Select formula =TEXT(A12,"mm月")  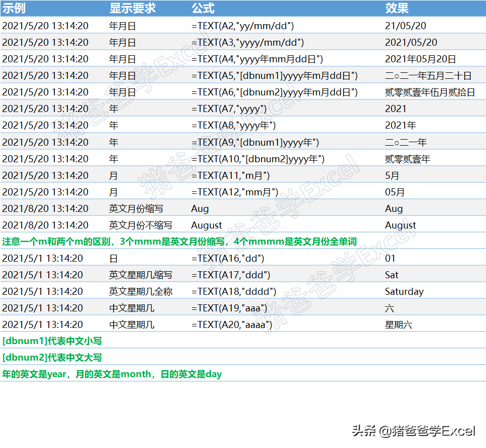click(x=235, y=192)
